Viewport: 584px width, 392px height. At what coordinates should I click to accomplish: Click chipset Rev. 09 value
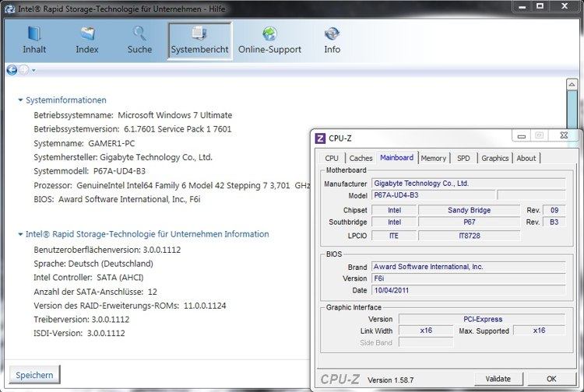click(554, 210)
